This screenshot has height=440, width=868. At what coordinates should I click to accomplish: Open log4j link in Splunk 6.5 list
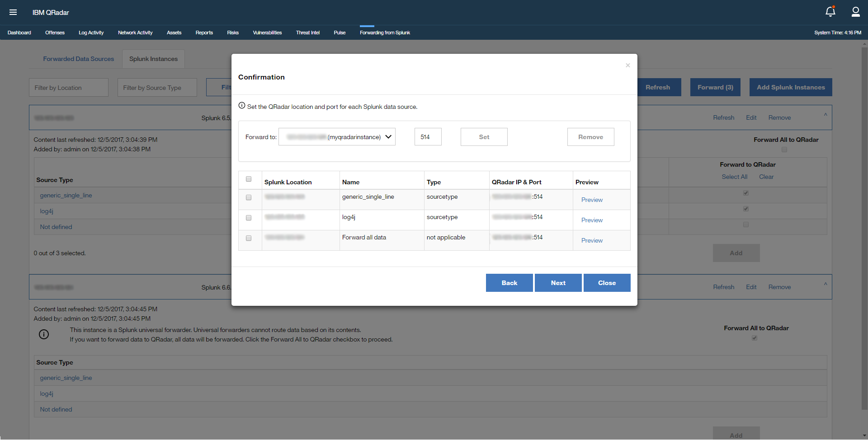pos(47,211)
